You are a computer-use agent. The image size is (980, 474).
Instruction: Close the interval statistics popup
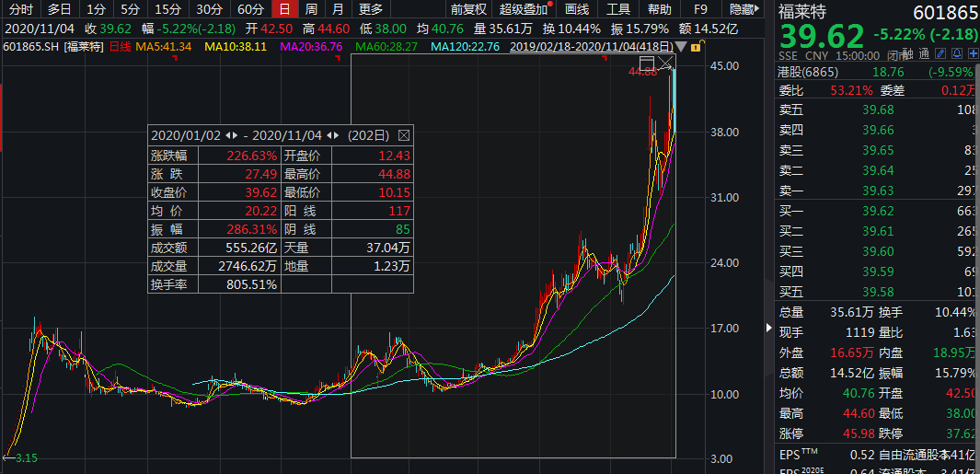[403, 134]
